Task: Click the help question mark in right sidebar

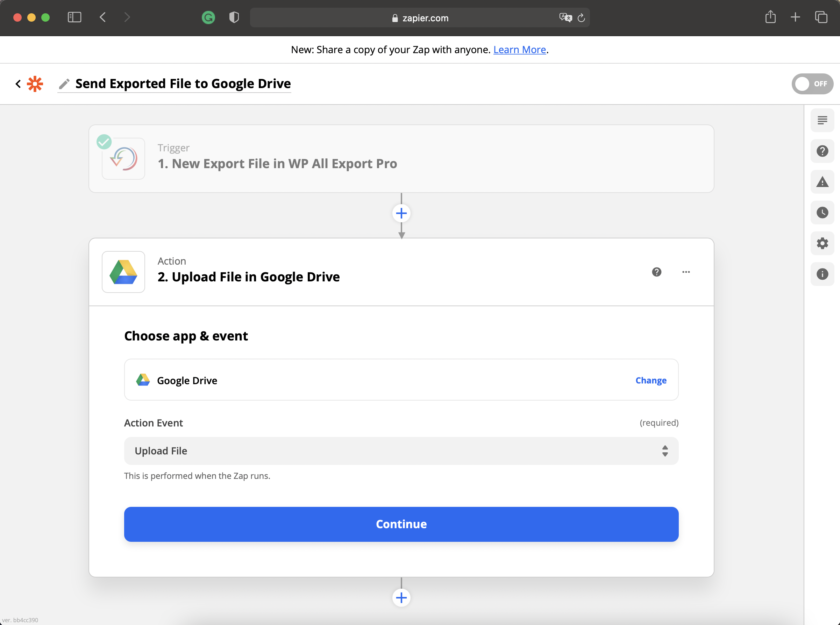Action: 822,151
